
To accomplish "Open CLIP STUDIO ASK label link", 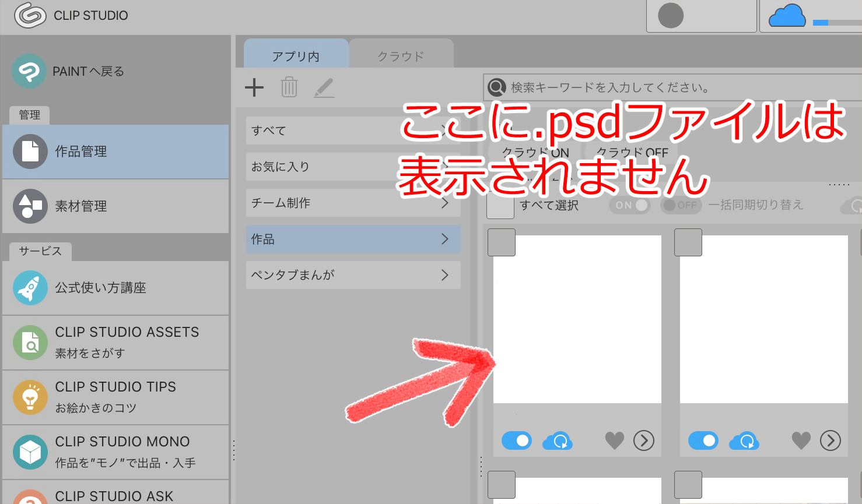I will pyautogui.click(x=114, y=496).
